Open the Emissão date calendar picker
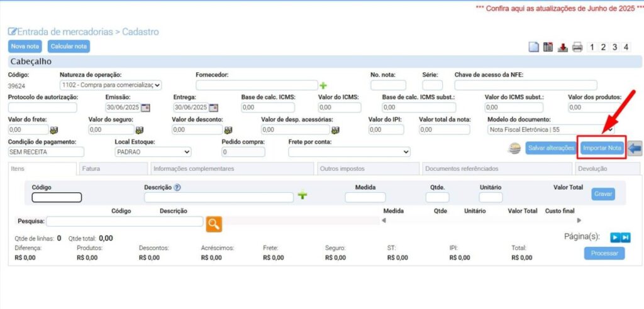This screenshot has width=644, height=309. tap(145, 107)
